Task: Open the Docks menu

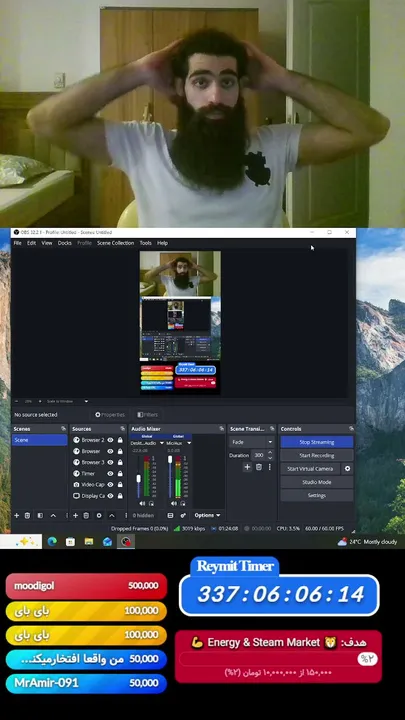Action: point(65,243)
